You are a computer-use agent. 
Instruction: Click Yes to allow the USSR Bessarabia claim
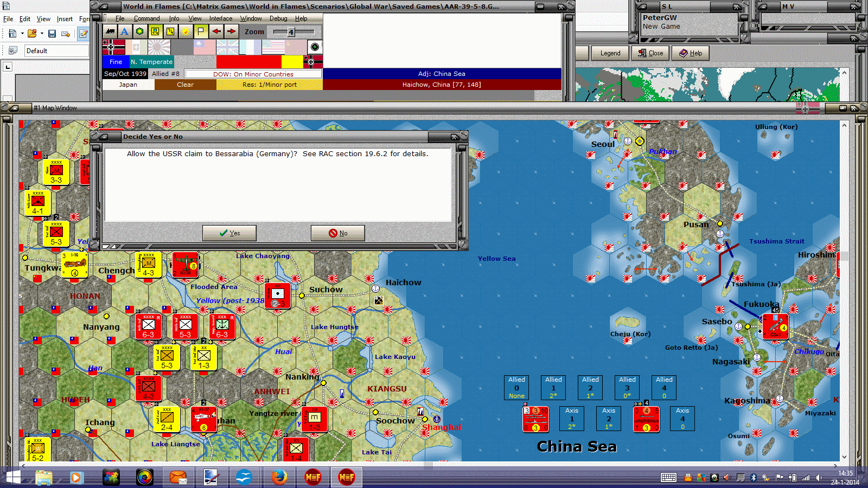pyautogui.click(x=229, y=233)
